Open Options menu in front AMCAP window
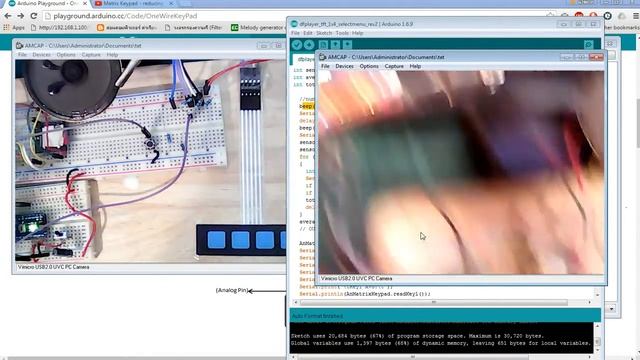Screen dimensions: 640x360 click(x=369, y=66)
